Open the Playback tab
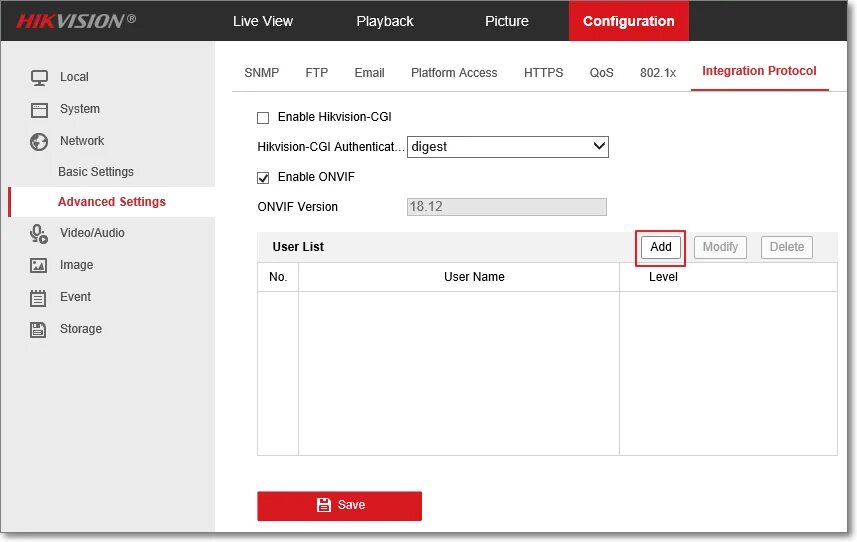This screenshot has height=542, width=857. point(385,21)
